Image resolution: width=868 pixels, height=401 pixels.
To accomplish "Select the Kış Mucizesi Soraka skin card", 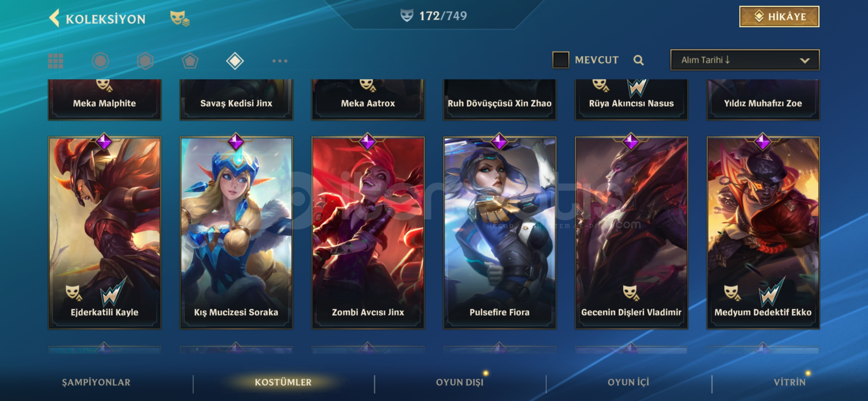I will [x=236, y=233].
